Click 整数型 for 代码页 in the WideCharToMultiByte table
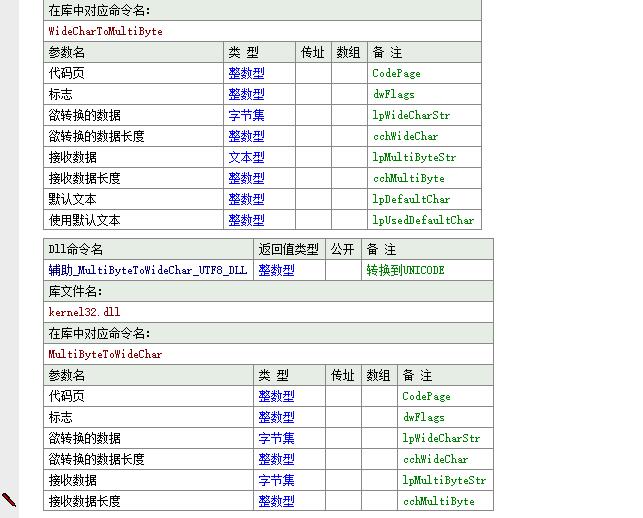Viewport: 643px width, 518px height. (246, 73)
